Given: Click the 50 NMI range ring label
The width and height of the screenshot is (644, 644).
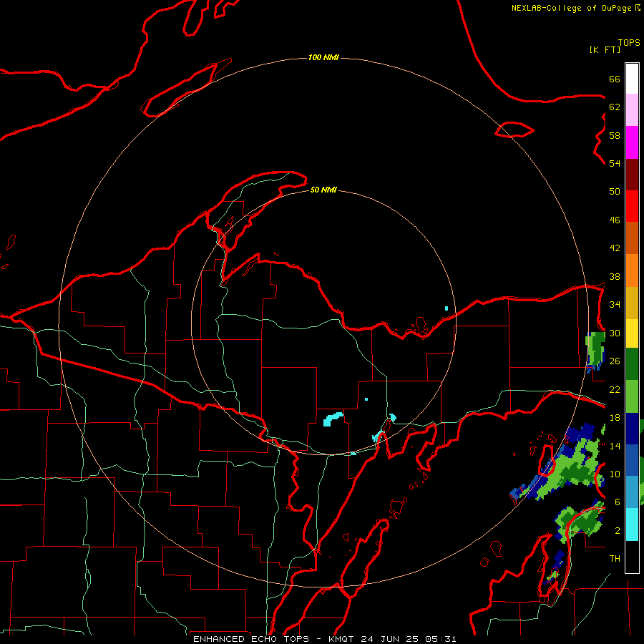Looking at the screenshot, I should pos(323,190).
